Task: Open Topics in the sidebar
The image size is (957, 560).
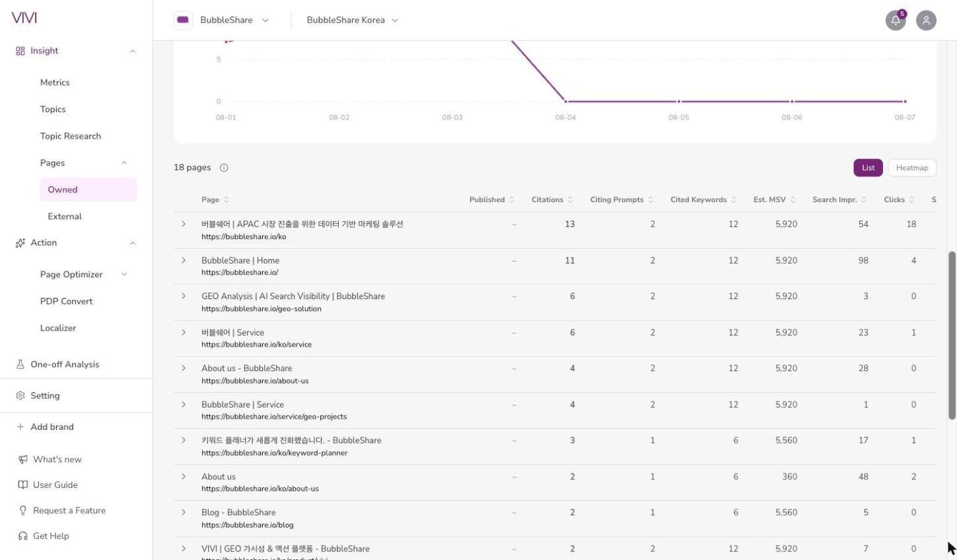Action: (x=53, y=110)
